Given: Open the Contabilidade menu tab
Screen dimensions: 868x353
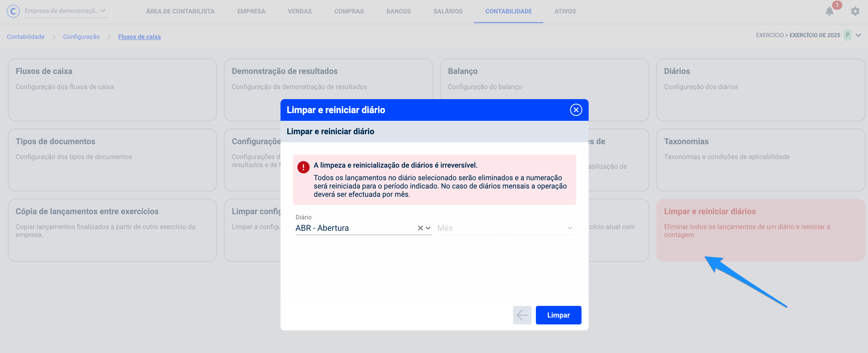Looking at the screenshot, I should point(508,11).
